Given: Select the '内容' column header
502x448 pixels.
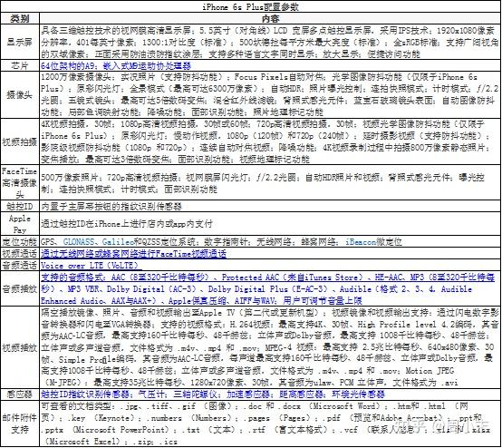Looking at the screenshot, I should [x=270, y=18].
